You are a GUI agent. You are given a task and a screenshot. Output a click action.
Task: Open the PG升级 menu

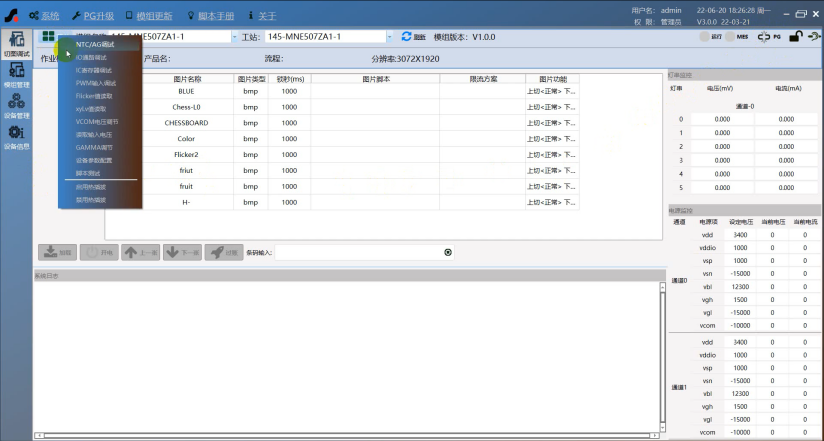[92, 16]
